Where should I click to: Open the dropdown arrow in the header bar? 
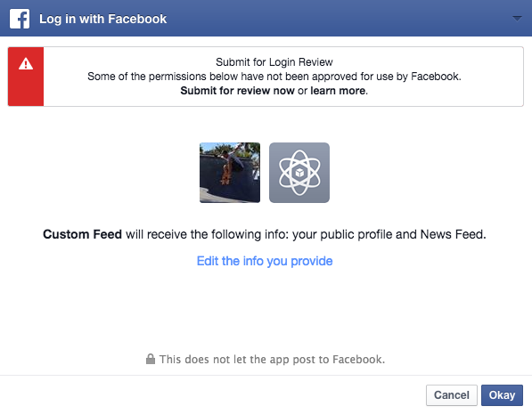[x=517, y=19]
